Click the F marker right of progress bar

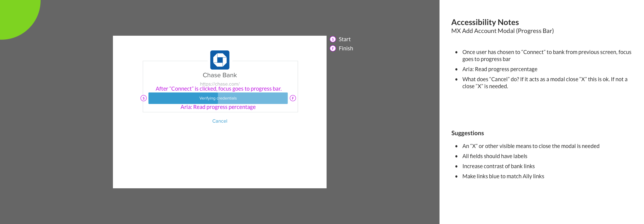pos(293,98)
